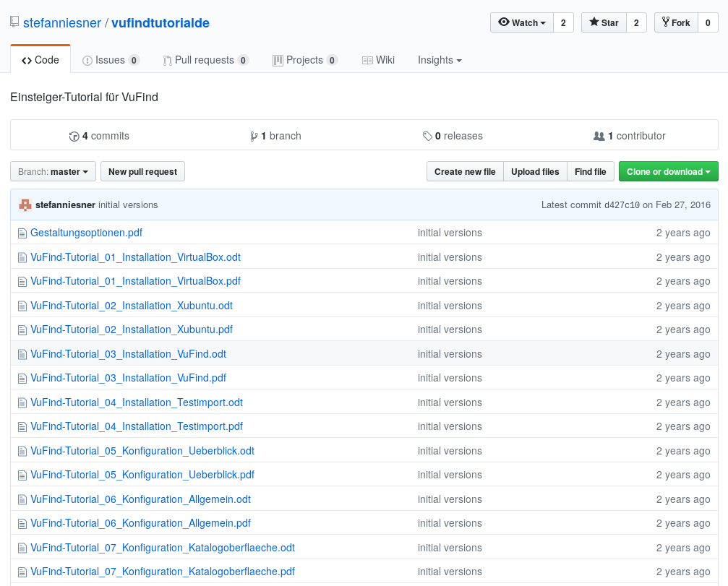Click stefanniesner's avatar in the latest commit row
The width and height of the screenshot is (728, 586).
click(25, 204)
